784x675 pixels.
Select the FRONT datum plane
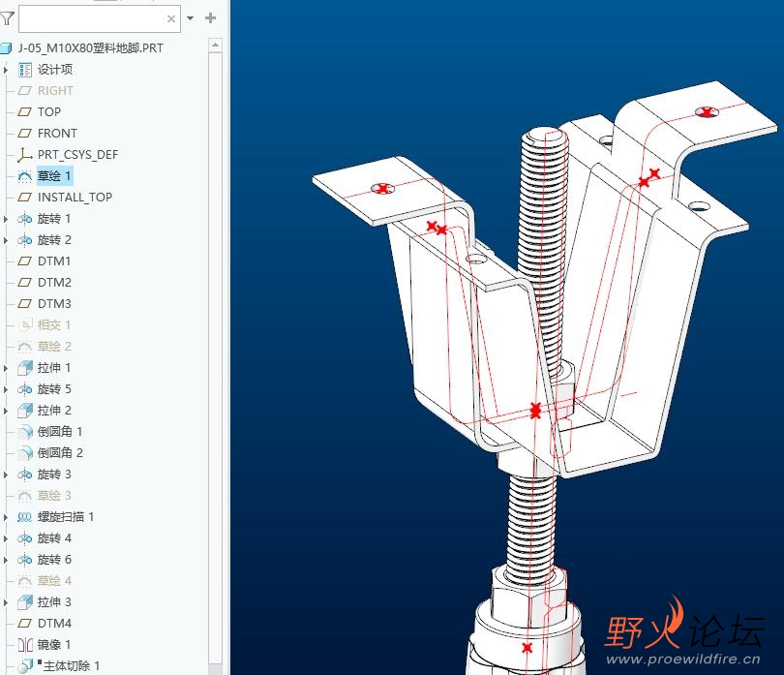[x=57, y=133]
